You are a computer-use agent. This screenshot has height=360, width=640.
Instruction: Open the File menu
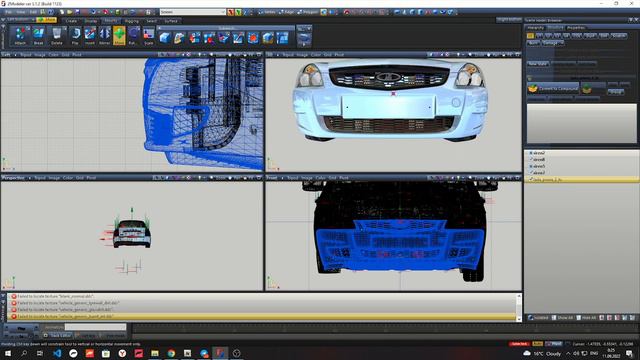(x=8, y=12)
